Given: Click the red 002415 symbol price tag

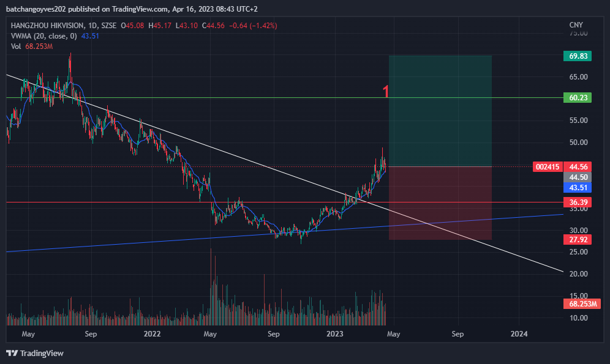Looking at the screenshot, I should [548, 166].
